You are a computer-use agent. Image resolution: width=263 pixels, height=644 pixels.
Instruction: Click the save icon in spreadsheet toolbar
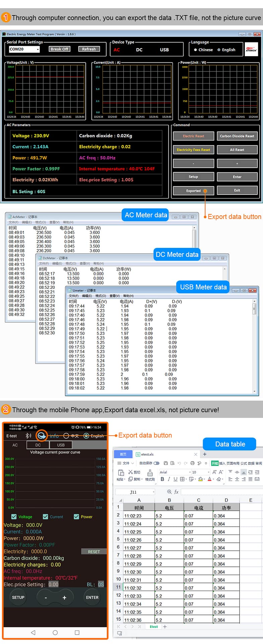click(x=166, y=463)
